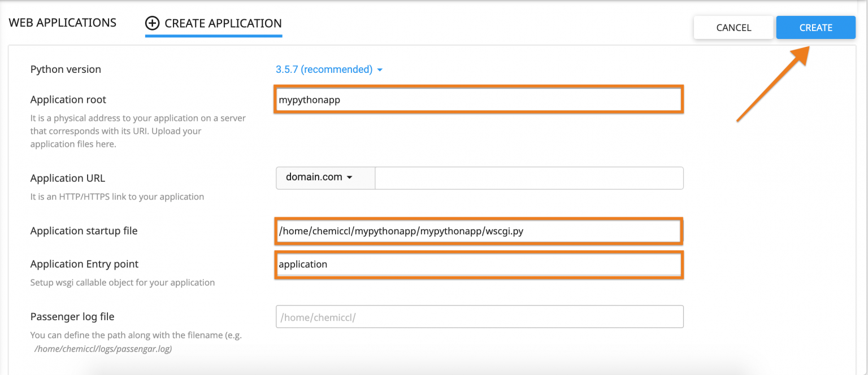
Task: Select the Passenger log file input showing /home/chemiccl/
Action: pyautogui.click(x=478, y=316)
